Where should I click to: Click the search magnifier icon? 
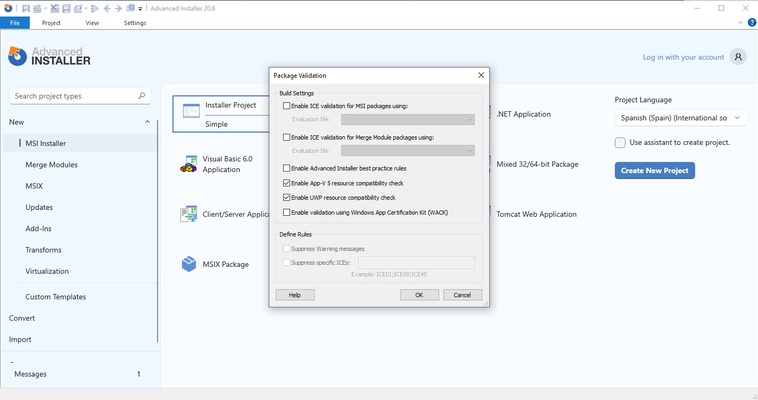[x=142, y=96]
